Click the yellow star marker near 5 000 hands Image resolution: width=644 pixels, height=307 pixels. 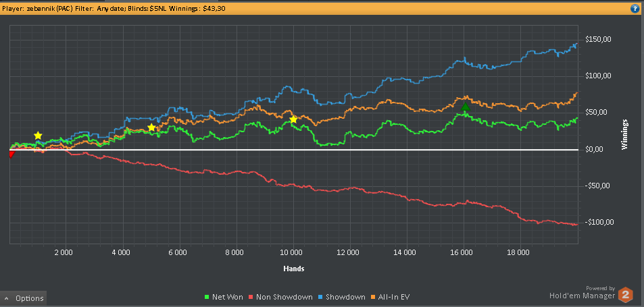[151, 128]
